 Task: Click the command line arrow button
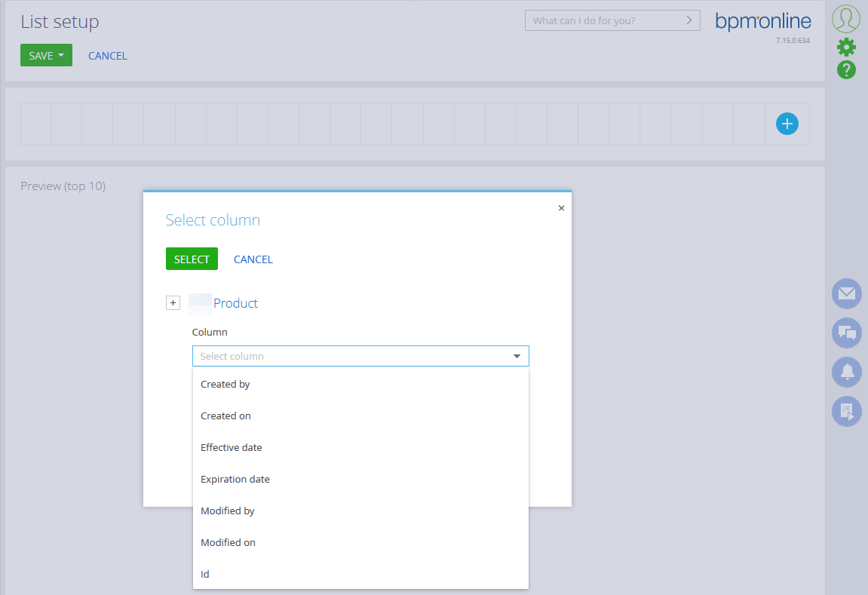pyautogui.click(x=689, y=20)
